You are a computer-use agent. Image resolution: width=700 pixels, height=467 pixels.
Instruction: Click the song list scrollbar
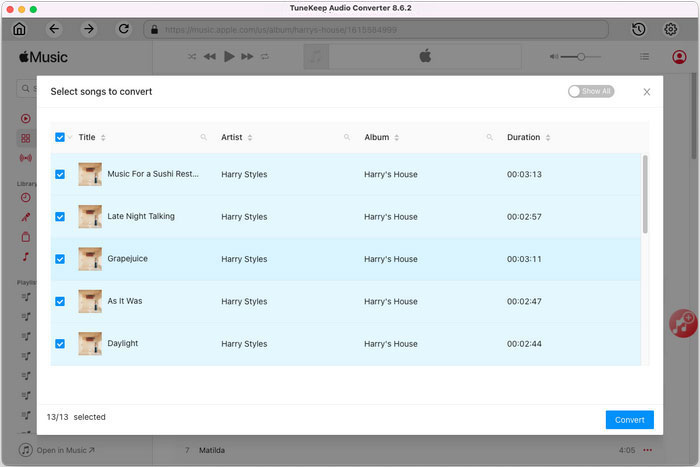click(x=645, y=194)
